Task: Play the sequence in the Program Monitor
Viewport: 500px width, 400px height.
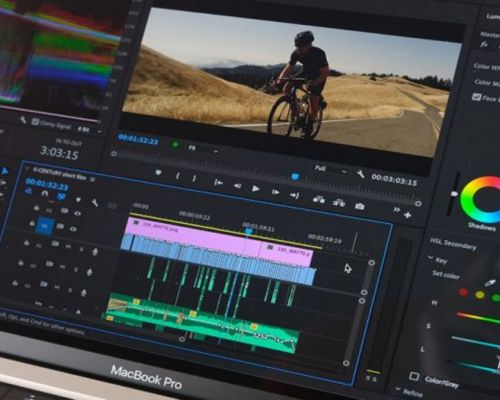Action: pos(256,189)
